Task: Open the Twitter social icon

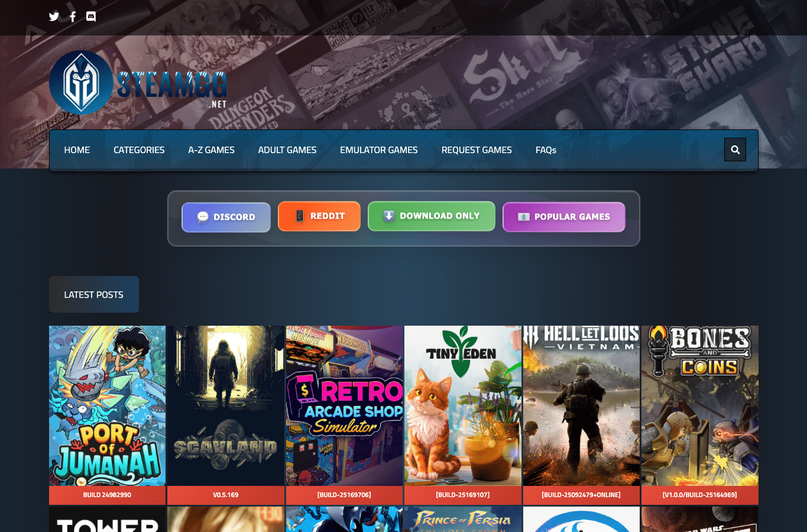Action: click(x=54, y=17)
